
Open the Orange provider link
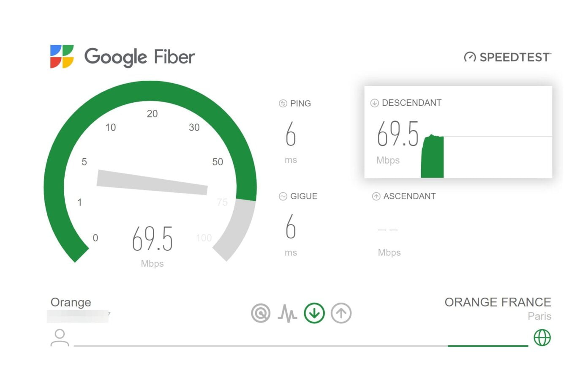(71, 302)
